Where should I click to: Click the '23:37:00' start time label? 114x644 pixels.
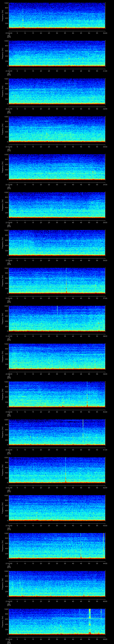coord(9,336)
